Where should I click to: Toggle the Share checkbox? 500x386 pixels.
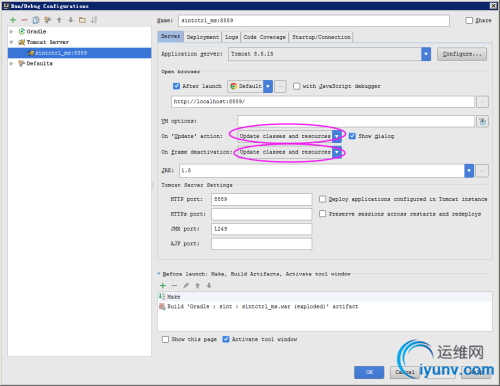point(469,20)
